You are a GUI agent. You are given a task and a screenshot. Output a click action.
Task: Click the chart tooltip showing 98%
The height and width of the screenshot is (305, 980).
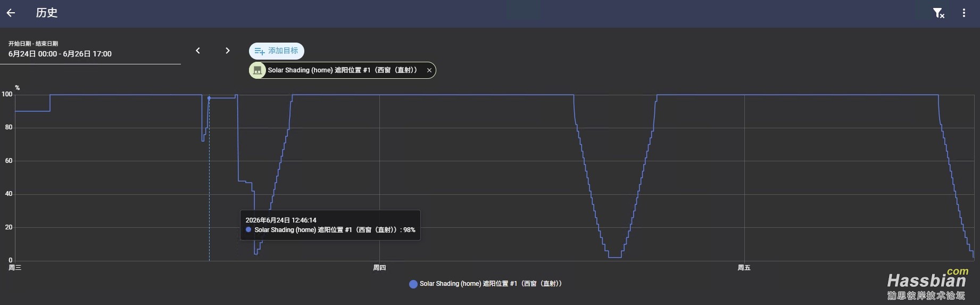click(330, 225)
